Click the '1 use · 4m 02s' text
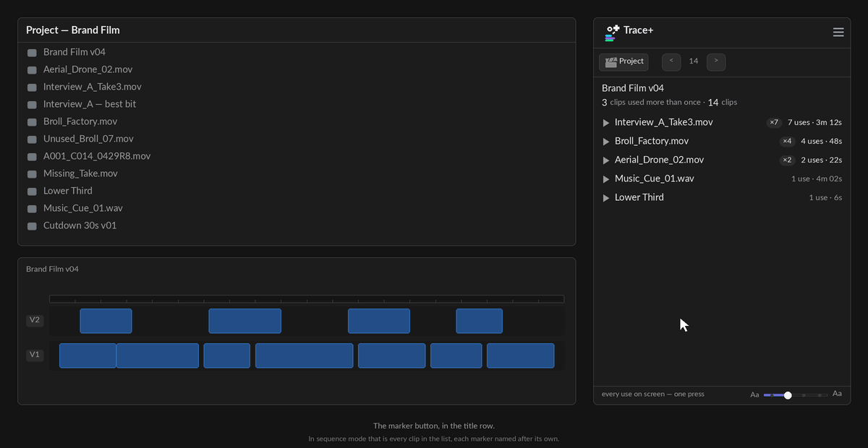Image resolution: width=868 pixels, height=448 pixels. pos(817,178)
